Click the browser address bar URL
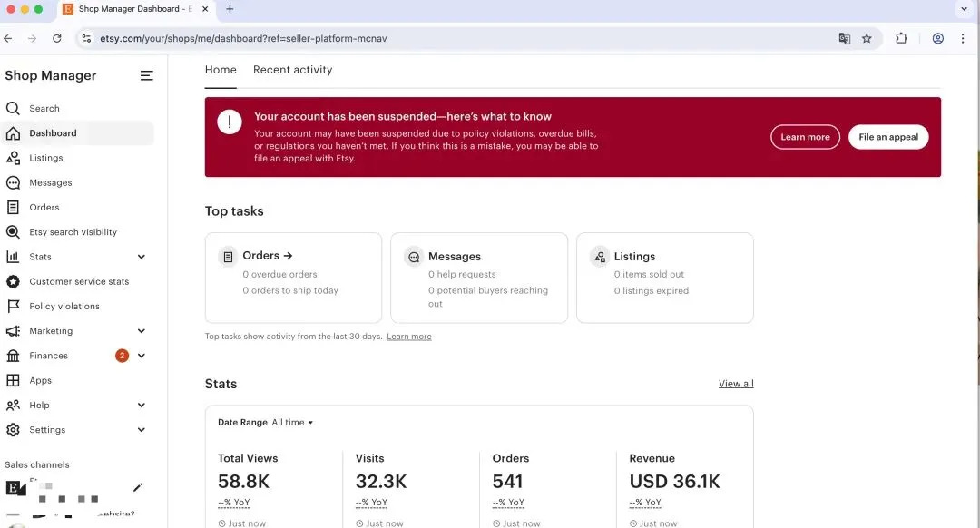This screenshot has width=980, height=528. click(243, 39)
